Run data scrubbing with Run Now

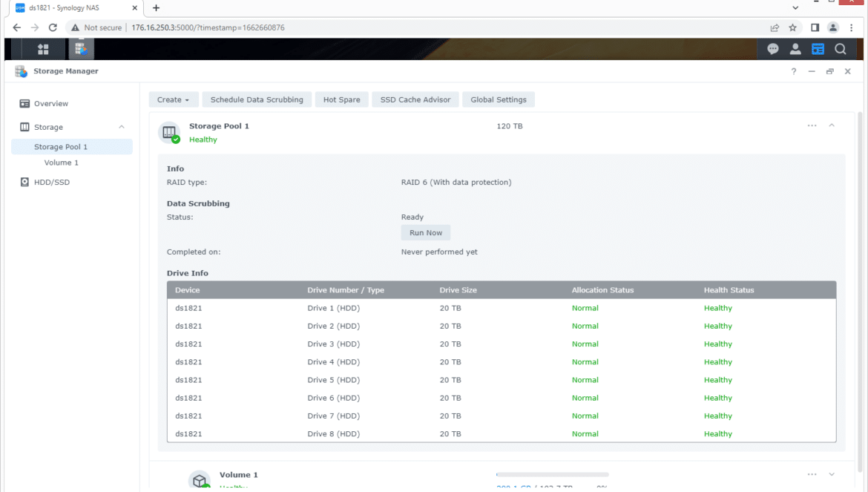426,233
